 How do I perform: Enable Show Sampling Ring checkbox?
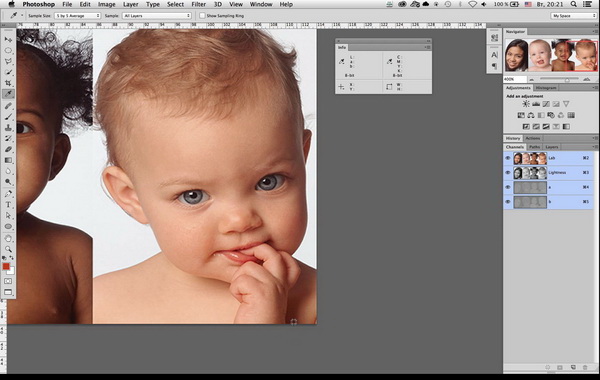pos(202,16)
